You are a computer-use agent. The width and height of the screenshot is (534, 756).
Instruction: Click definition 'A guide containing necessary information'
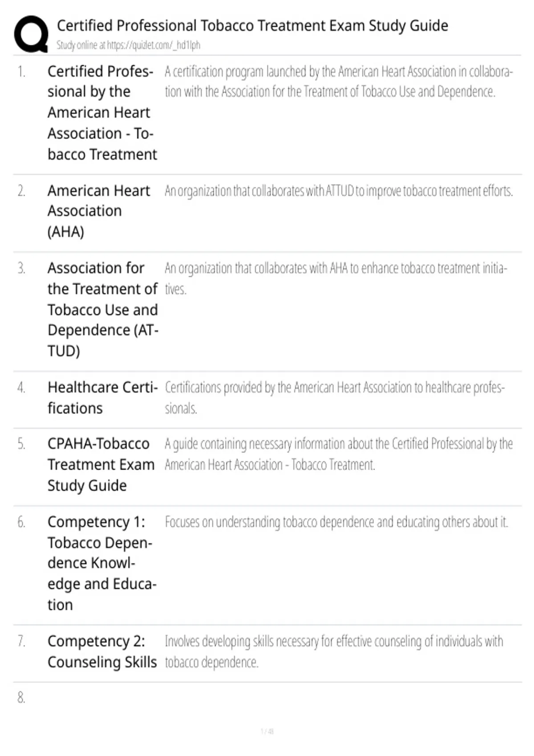tap(339, 454)
